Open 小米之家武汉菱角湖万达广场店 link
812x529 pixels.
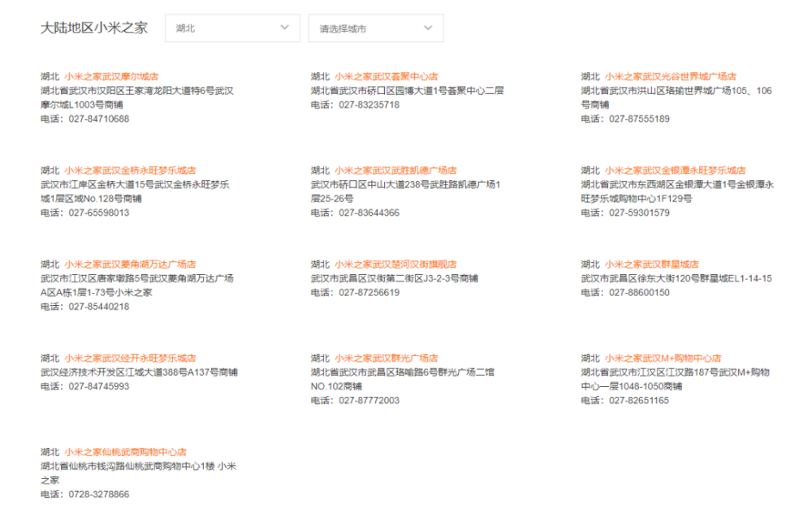(x=130, y=264)
